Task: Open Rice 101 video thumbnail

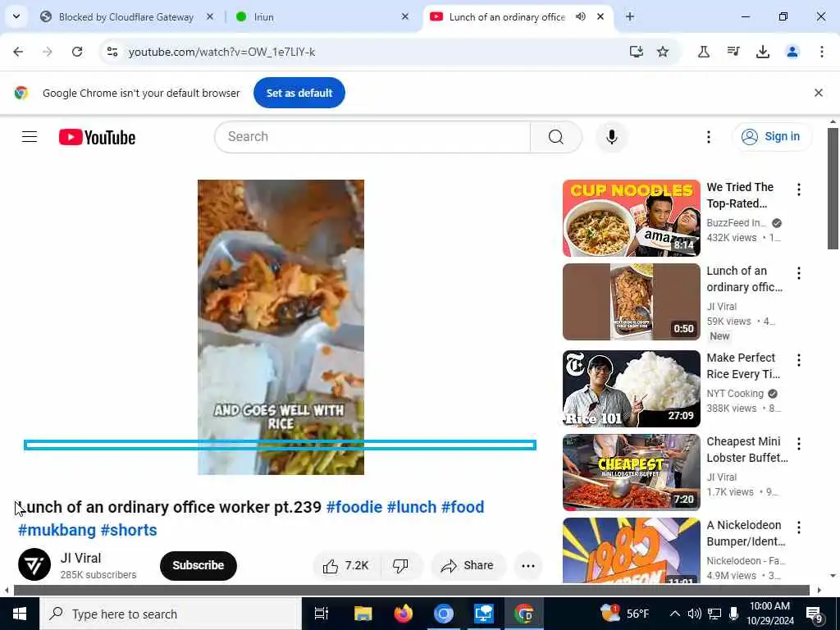Action: click(631, 388)
